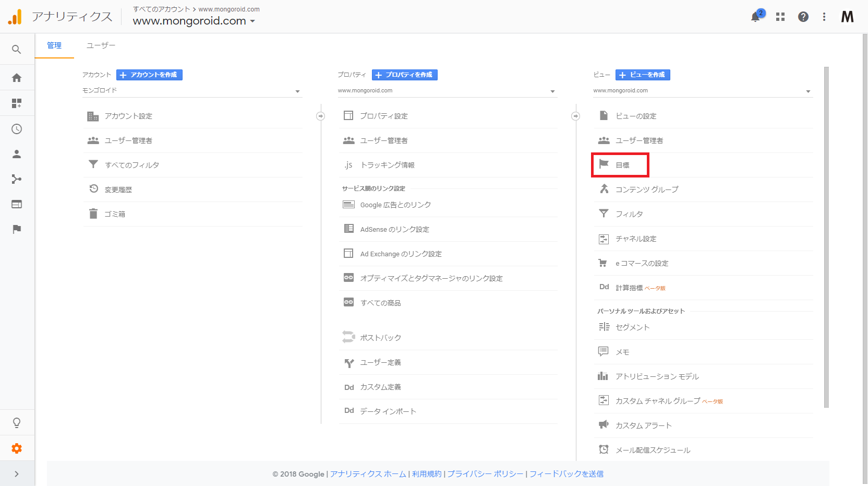Open the Audience person icon

click(17, 154)
